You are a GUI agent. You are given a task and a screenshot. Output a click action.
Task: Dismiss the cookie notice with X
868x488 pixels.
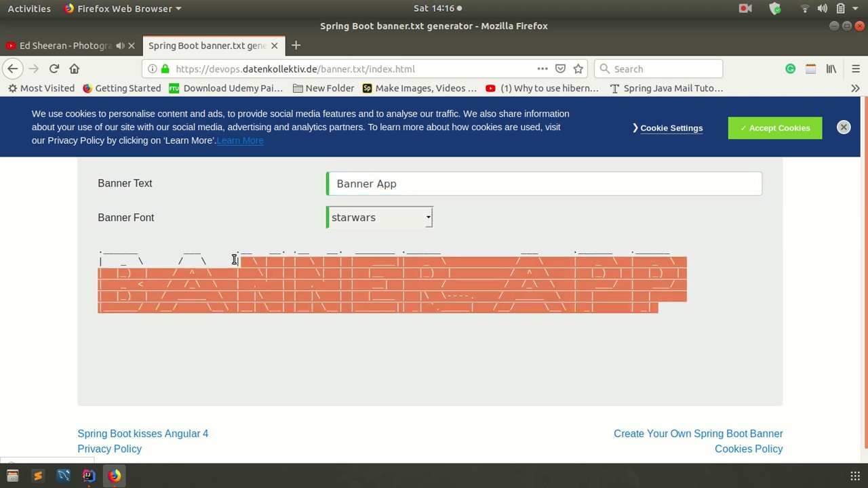844,127
